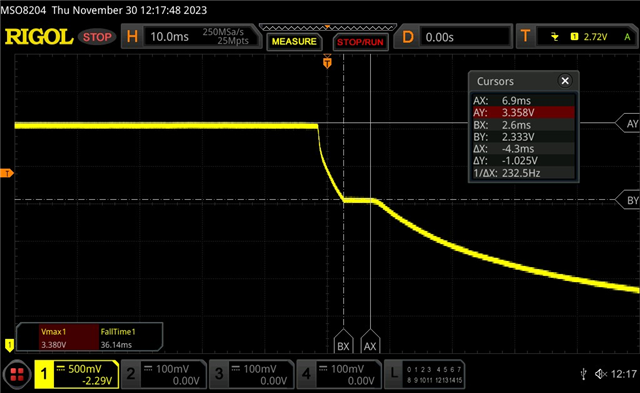Click the trigger sweep mode A indicator
This screenshot has height=393, width=640.
click(x=627, y=37)
